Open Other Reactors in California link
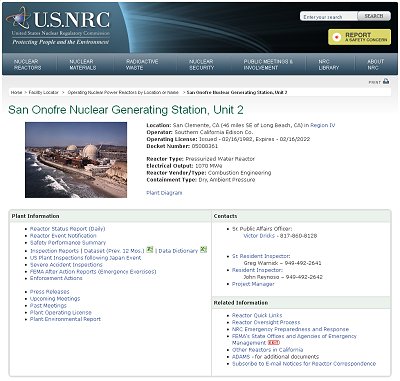 [267, 350]
